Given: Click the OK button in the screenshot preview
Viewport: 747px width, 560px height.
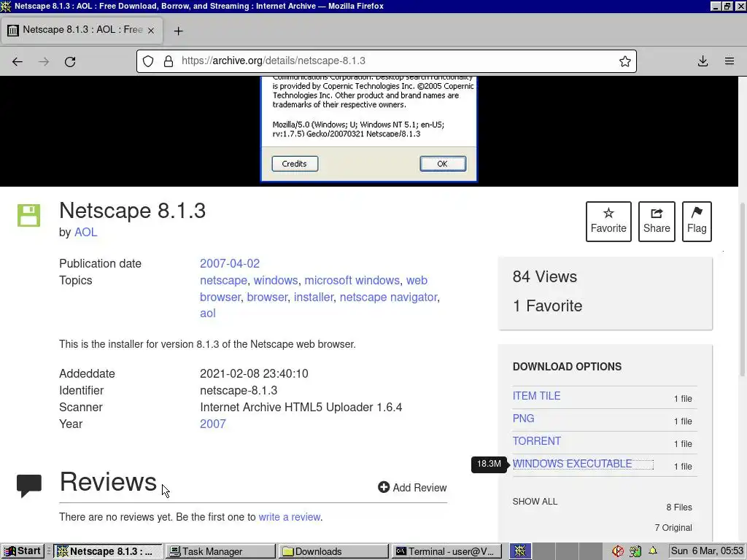Looking at the screenshot, I should click(443, 164).
